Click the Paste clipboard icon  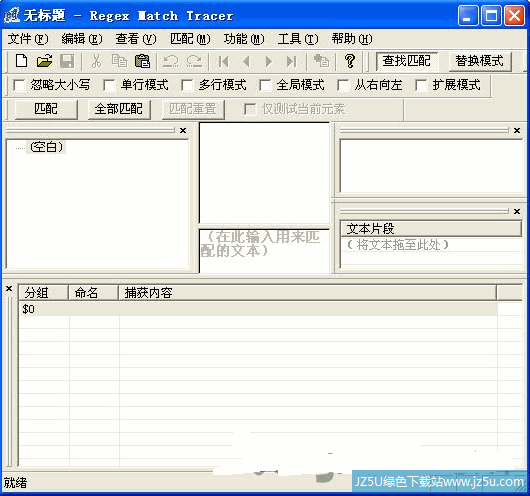pos(142,61)
